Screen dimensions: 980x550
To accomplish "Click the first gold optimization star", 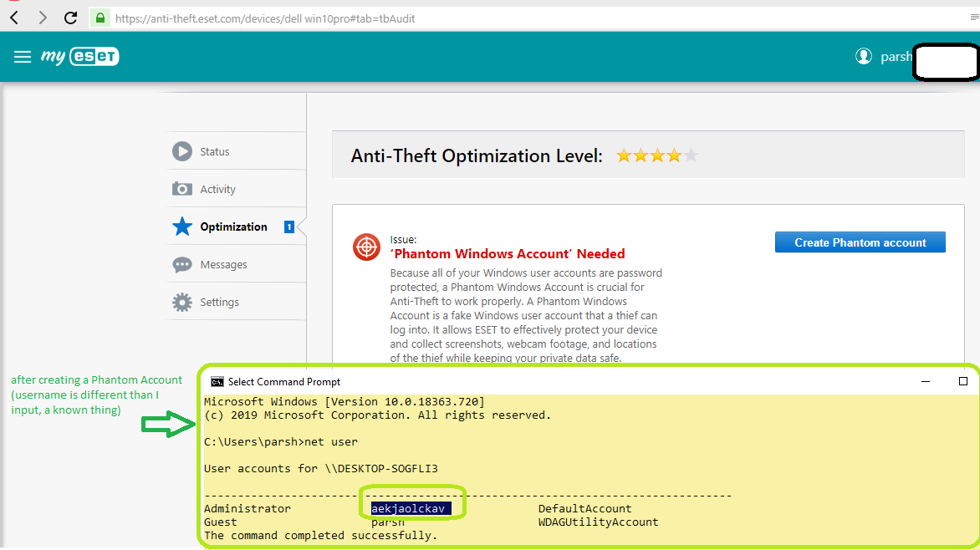I will 624,155.
